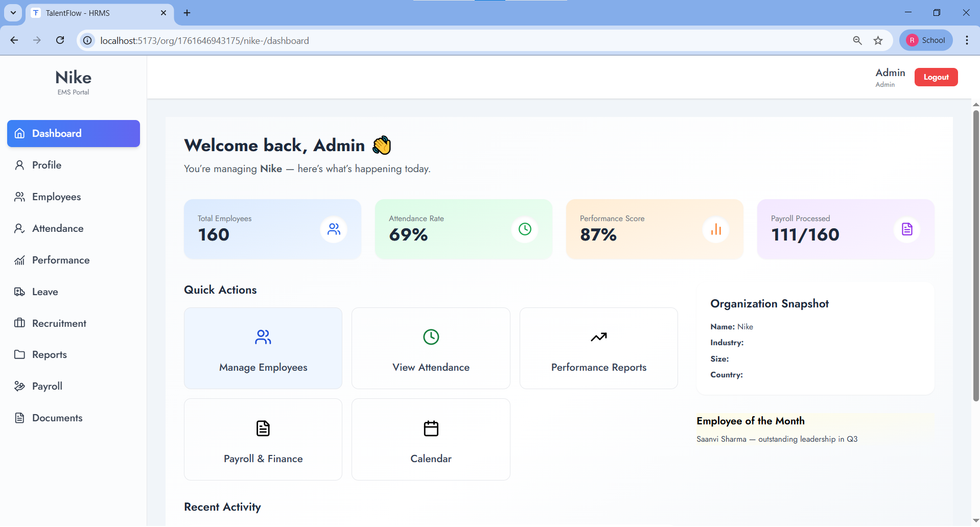Open the Calendar quick action card

[x=431, y=439]
